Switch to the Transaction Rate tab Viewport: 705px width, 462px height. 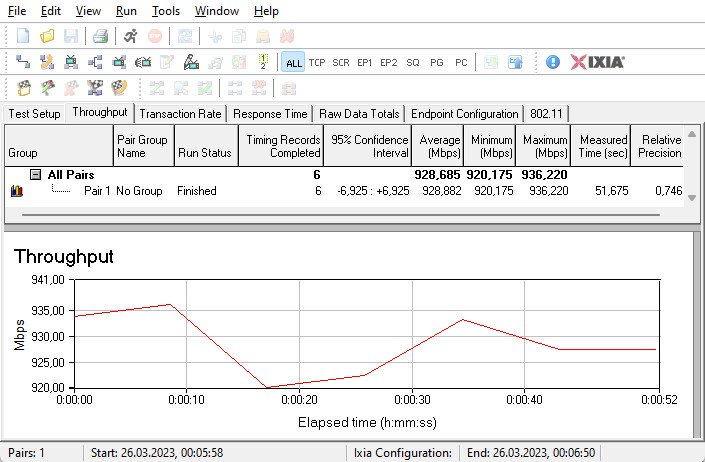tap(180, 114)
